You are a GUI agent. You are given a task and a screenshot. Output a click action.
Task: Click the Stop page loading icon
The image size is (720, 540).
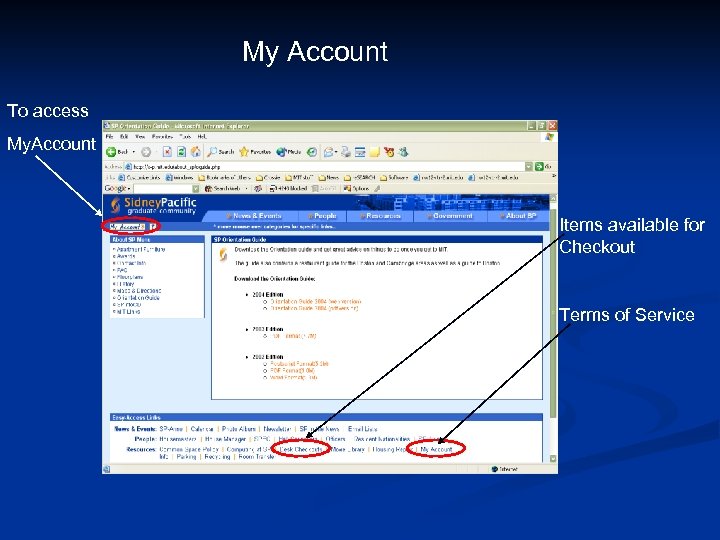click(167, 152)
